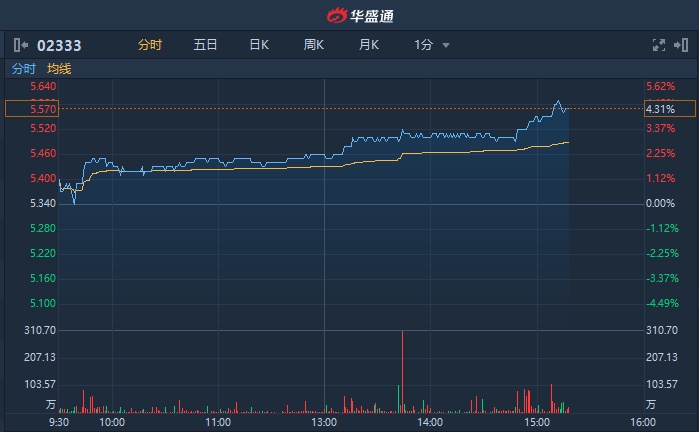
Task: Open the 周K weekly chart tab
Action: pos(314,45)
